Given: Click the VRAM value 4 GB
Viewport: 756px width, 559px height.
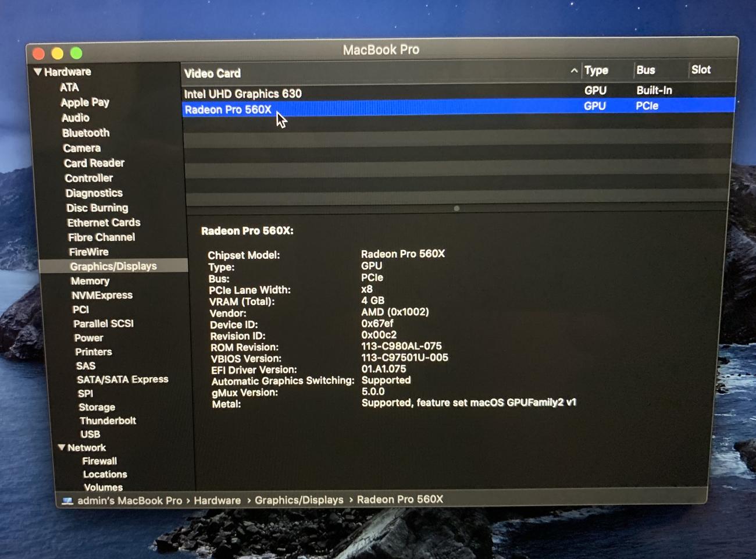Looking at the screenshot, I should (x=373, y=301).
